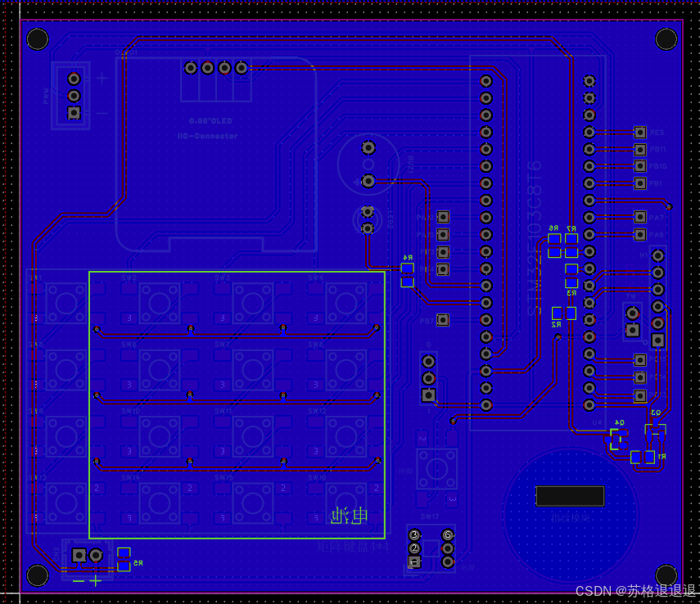The width and height of the screenshot is (700, 604).
Task: Select pad 6 of the power switch
Action: pos(448,534)
